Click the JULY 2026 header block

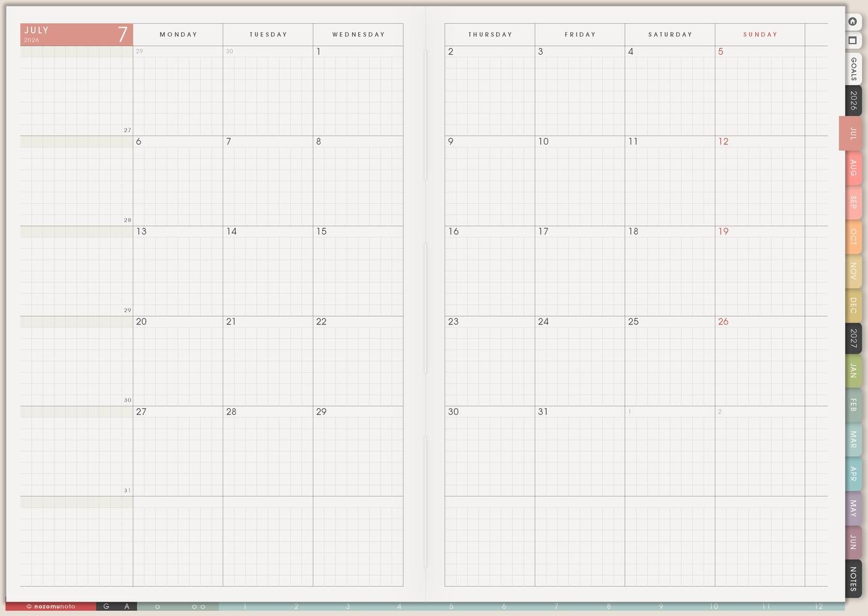click(x=77, y=35)
